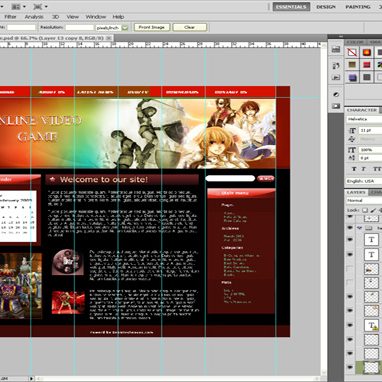Apply the orange glowing style swatch
Viewport: 382px width, 382px height.
pyautogui.click(x=367, y=53)
